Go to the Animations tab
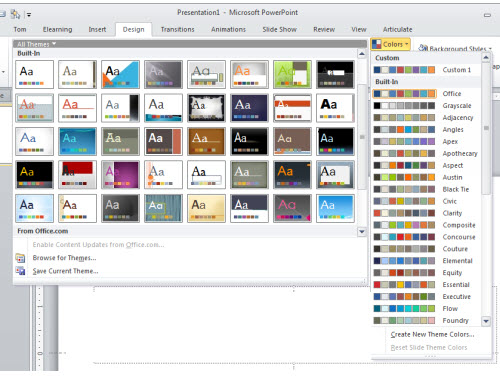500x377 pixels. pyautogui.click(x=228, y=29)
